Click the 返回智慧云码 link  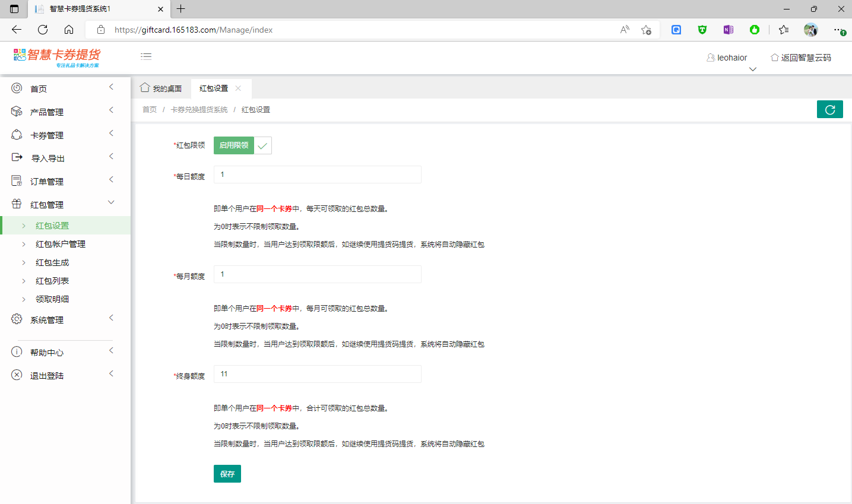[801, 58]
